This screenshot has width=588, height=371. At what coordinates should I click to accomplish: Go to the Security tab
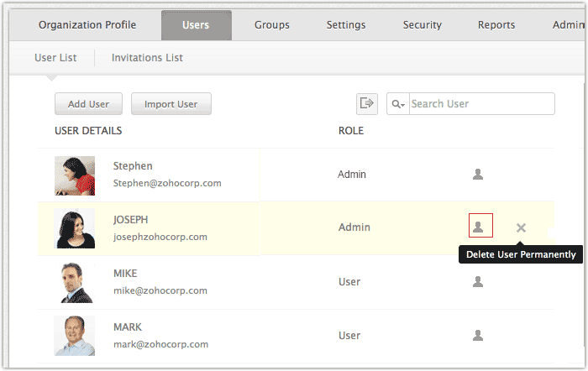coord(422,25)
